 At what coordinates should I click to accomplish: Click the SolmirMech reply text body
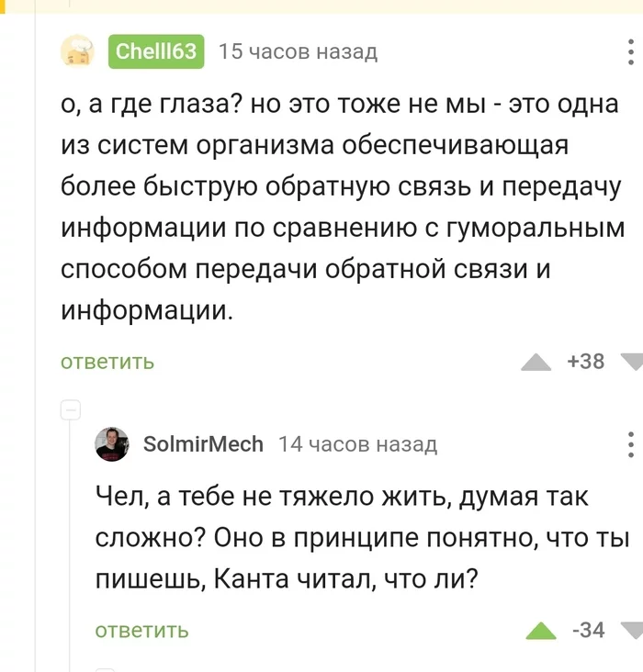pyautogui.click(x=362, y=537)
